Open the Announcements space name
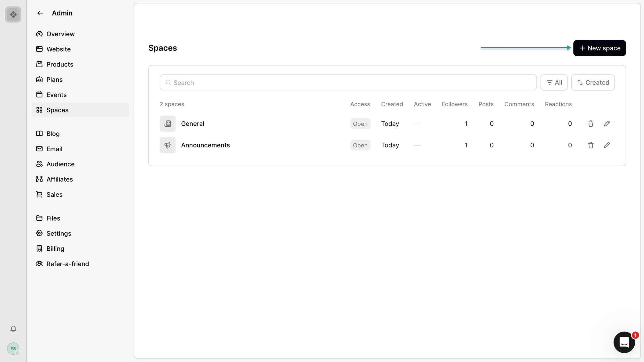Viewport: 644px width, 362px height. (205, 145)
